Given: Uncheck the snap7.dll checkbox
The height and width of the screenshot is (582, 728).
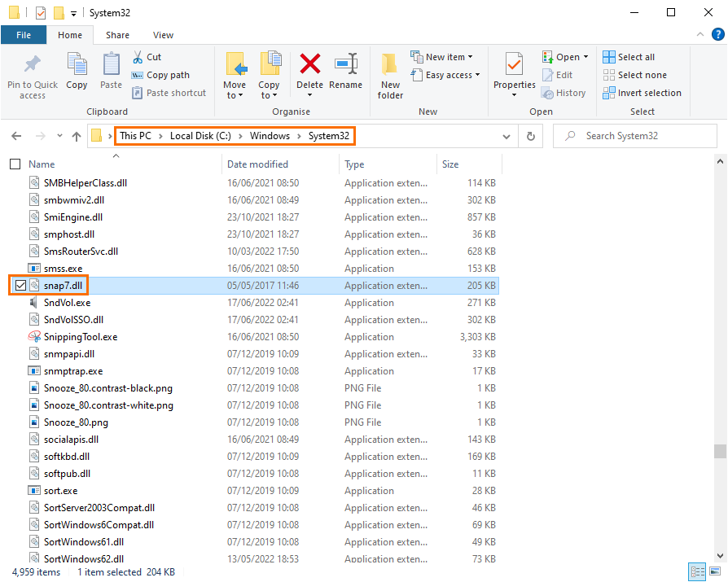Looking at the screenshot, I should (20, 286).
